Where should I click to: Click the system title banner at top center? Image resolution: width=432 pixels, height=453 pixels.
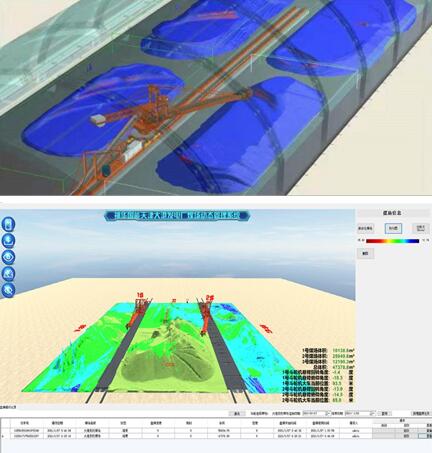click(x=177, y=216)
